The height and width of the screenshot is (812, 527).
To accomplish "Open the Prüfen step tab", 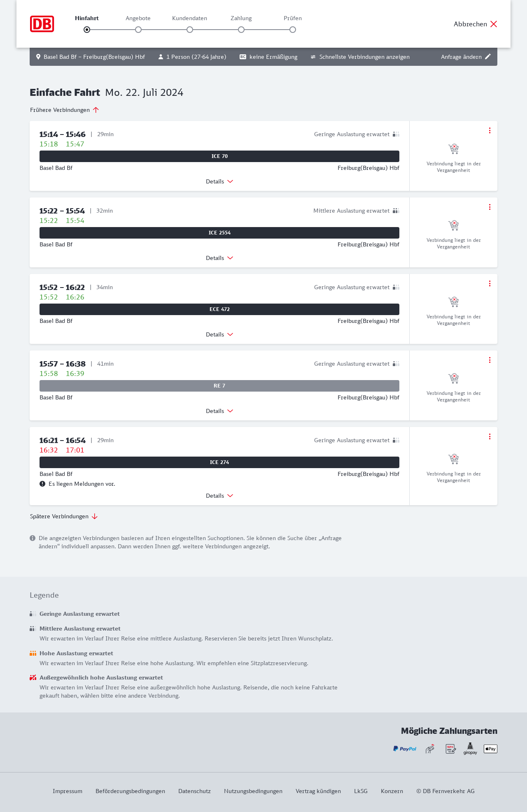I will tap(293, 18).
